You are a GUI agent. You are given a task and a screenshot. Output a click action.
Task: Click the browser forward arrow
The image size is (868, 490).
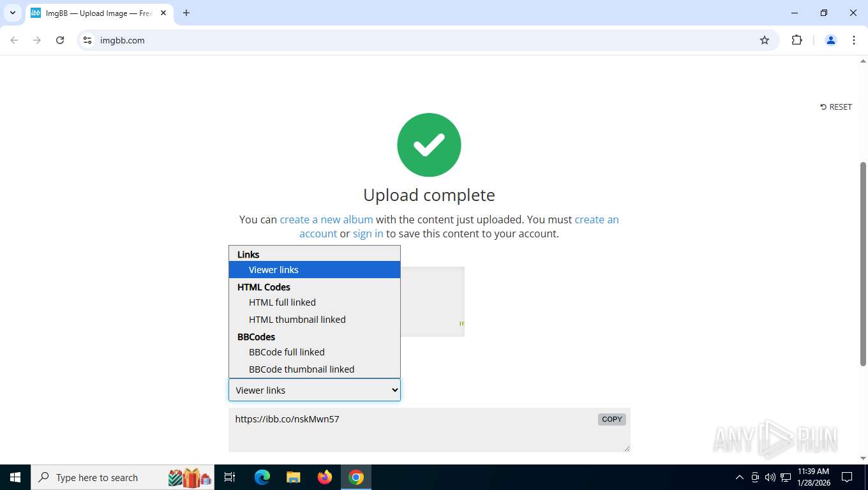click(x=37, y=40)
